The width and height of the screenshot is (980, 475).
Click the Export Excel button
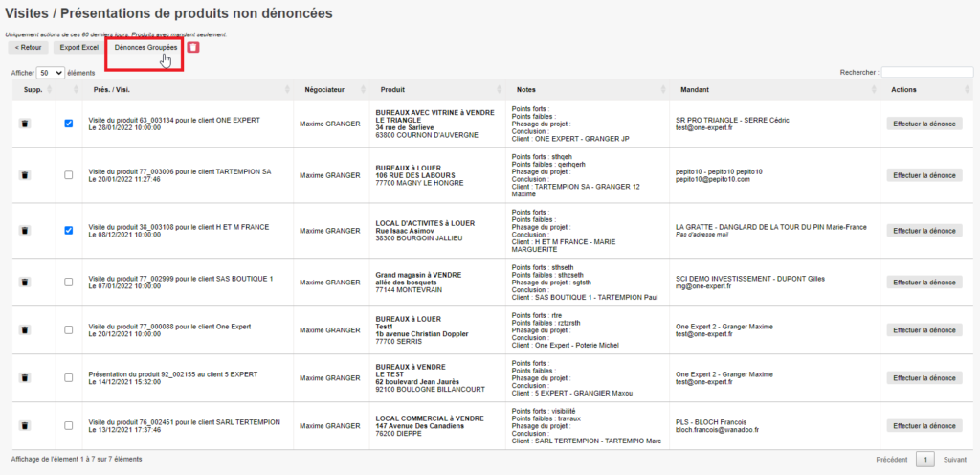click(78, 47)
